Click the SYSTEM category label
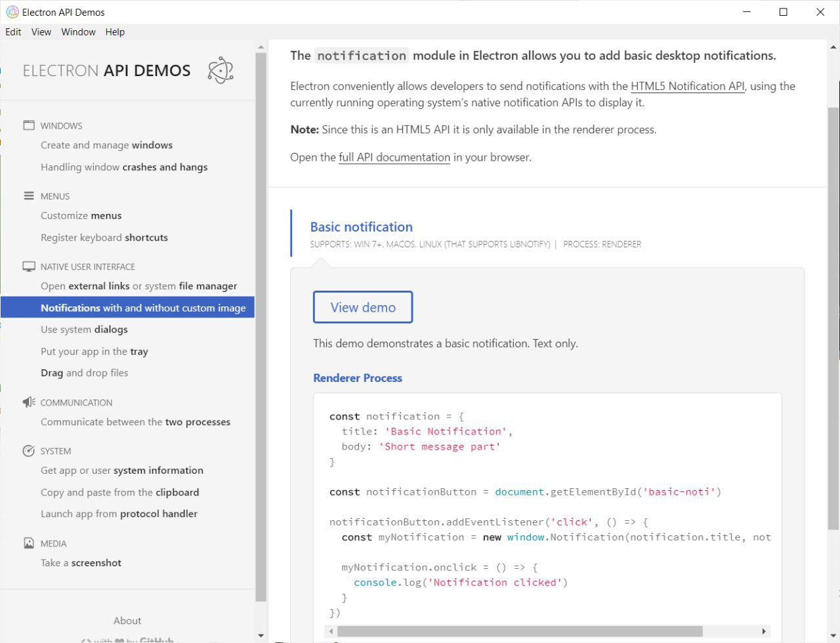840x643 pixels. [x=56, y=451]
